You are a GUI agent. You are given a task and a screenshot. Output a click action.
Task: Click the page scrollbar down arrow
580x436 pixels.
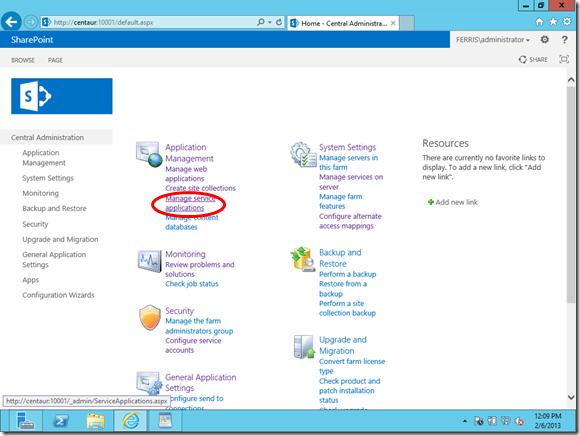click(x=571, y=398)
